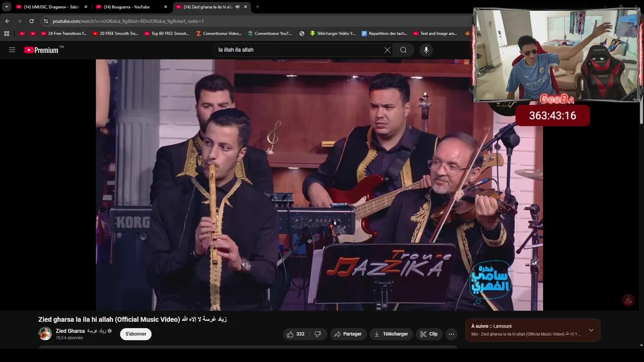Open Zied Gharsa channel avatar
The width and height of the screenshot is (644, 362).
(x=45, y=333)
